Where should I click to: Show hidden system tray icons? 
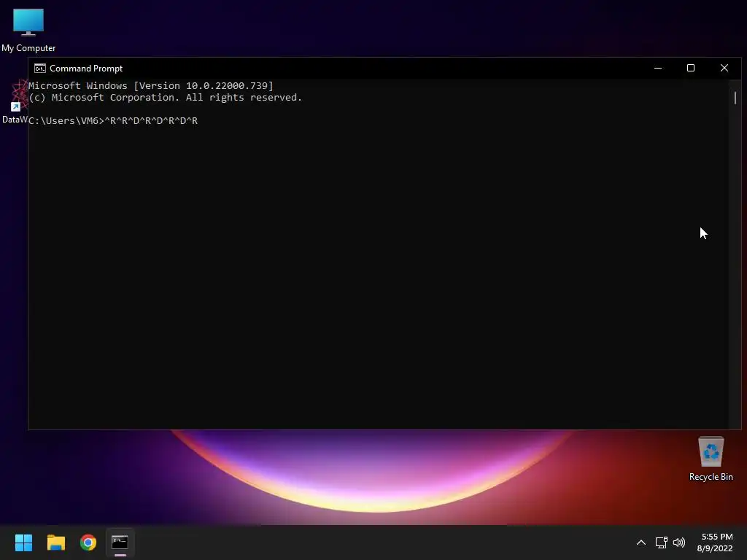641,542
